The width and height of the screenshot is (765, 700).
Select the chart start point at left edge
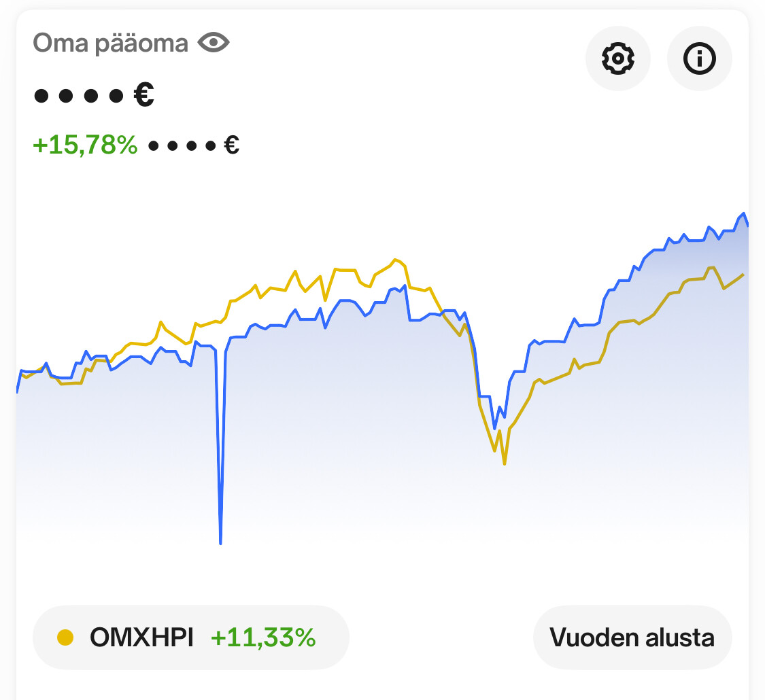18,391
